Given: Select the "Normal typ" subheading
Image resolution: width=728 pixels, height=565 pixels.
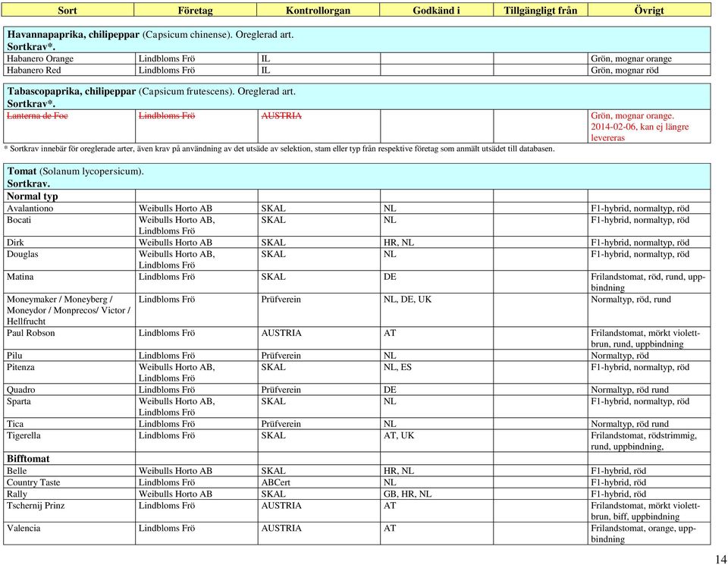Looking at the screenshot, I should click(x=33, y=196).
